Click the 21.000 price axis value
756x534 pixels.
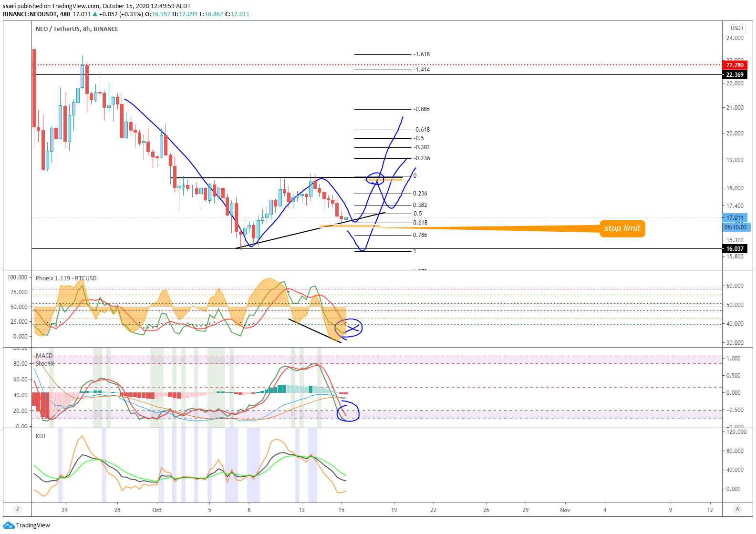point(735,107)
